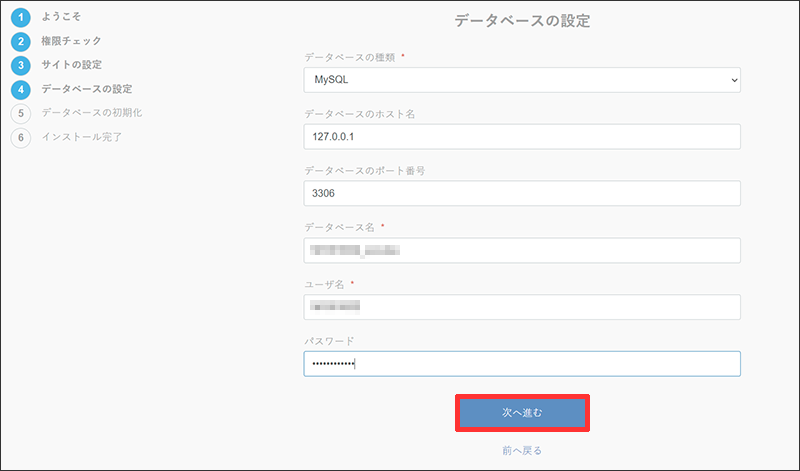Image resolution: width=800 pixels, height=471 pixels.
Task: Select the データベースの設定 step label
Action: click(x=87, y=89)
